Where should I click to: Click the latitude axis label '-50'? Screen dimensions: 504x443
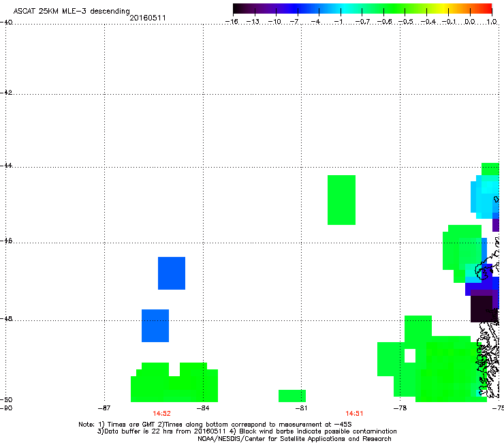coord(6,399)
